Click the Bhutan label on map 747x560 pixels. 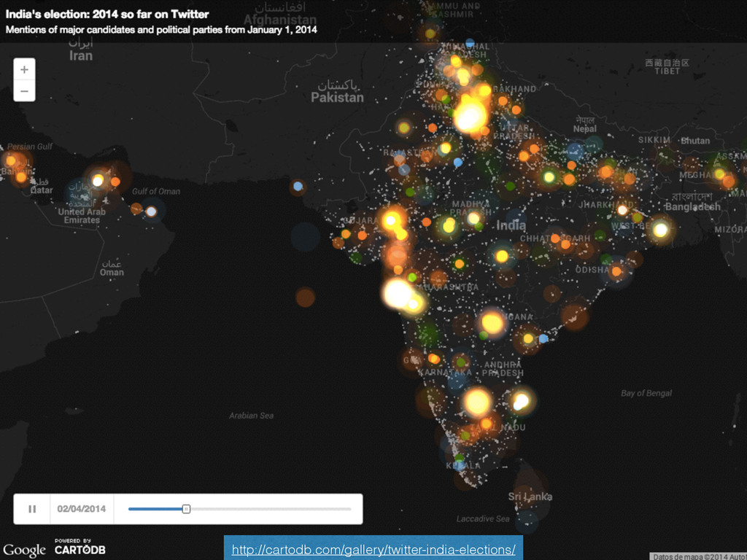(695, 141)
